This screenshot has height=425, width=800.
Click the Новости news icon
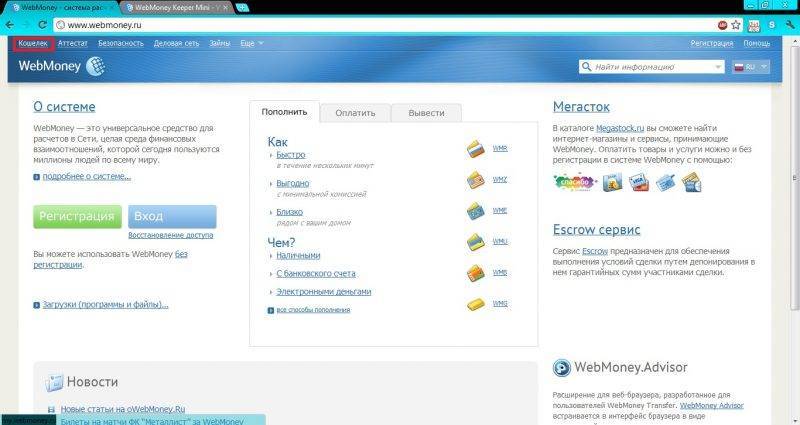click(54, 382)
